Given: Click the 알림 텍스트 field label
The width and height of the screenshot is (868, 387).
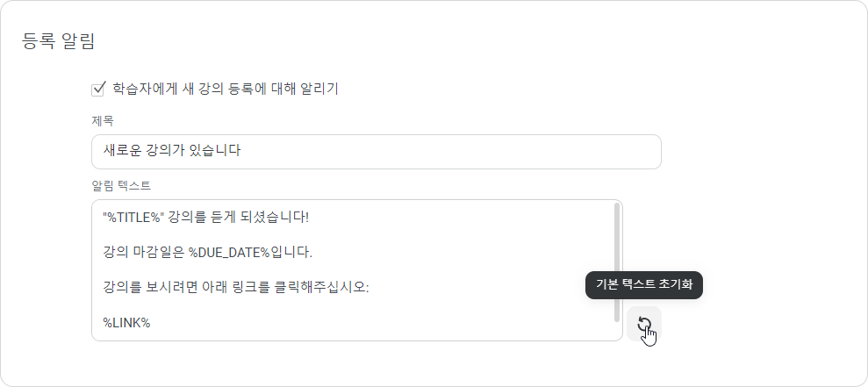Looking at the screenshot, I should [121, 185].
